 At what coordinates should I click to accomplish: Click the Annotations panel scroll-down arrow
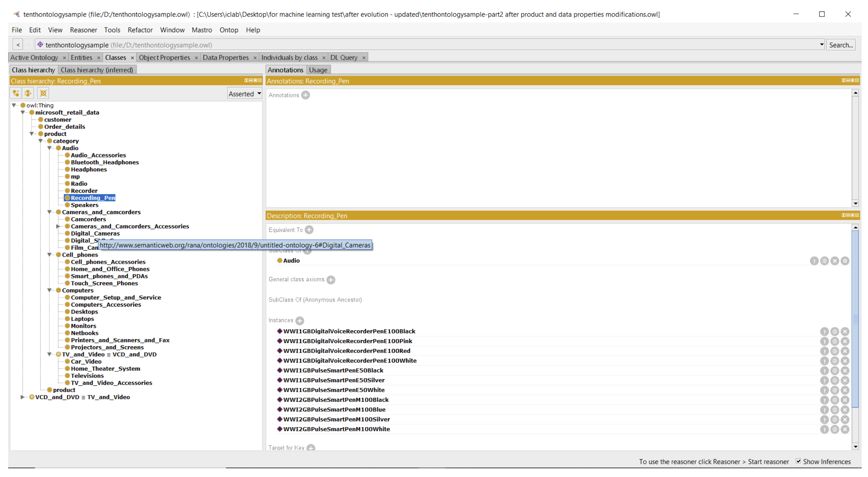(855, 203)
